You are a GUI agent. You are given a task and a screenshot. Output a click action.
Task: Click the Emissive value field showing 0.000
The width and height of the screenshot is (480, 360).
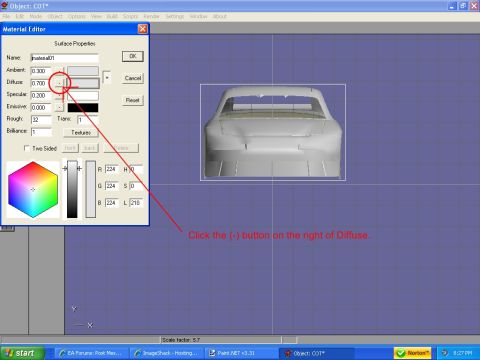(x=41, y=108)
